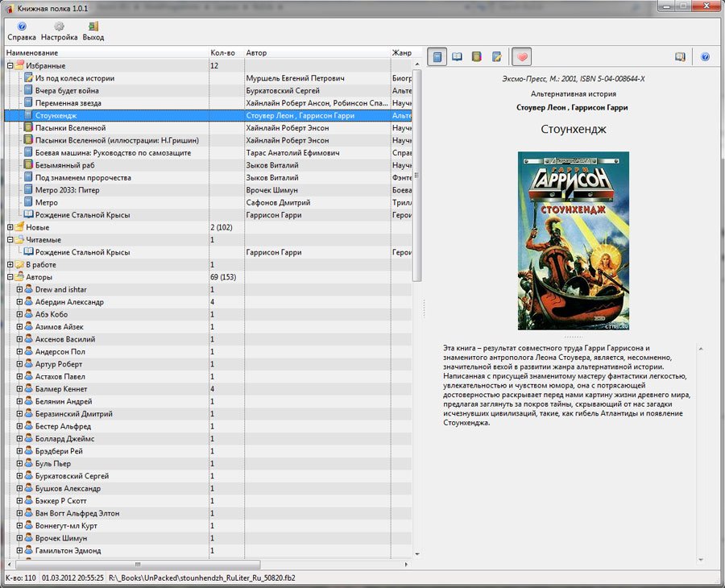This screenshot has height=588, width=725.
Task: Expand the Новые group
Action: (10, 227)
